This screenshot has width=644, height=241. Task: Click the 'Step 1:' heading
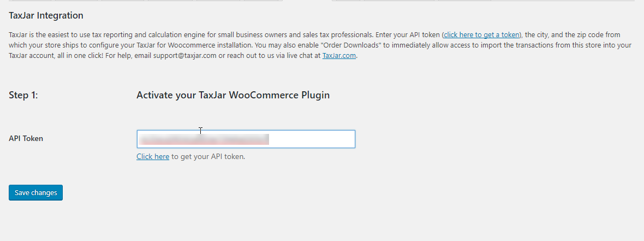[x=23, y=96]
